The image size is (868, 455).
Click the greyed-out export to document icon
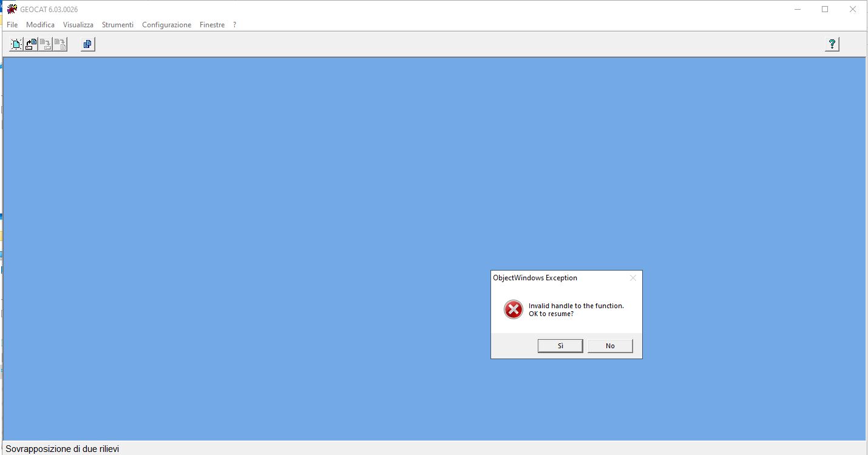click(60, 44)
